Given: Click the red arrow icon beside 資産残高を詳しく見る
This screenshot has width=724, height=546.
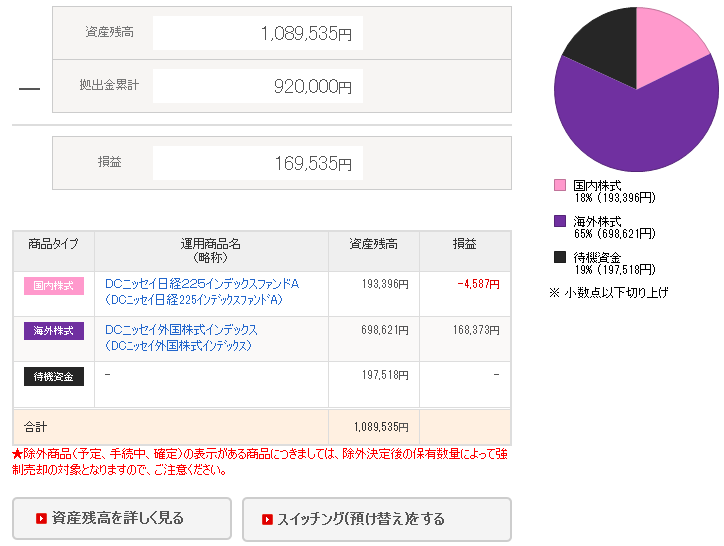Looking at the screenshot, I should point(41,518).
